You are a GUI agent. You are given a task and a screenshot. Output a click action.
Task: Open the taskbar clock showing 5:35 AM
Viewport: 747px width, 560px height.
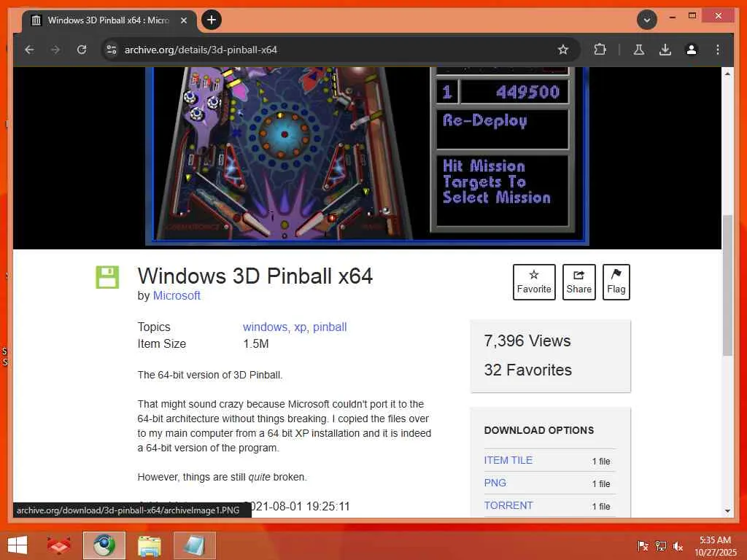[715, 545]
